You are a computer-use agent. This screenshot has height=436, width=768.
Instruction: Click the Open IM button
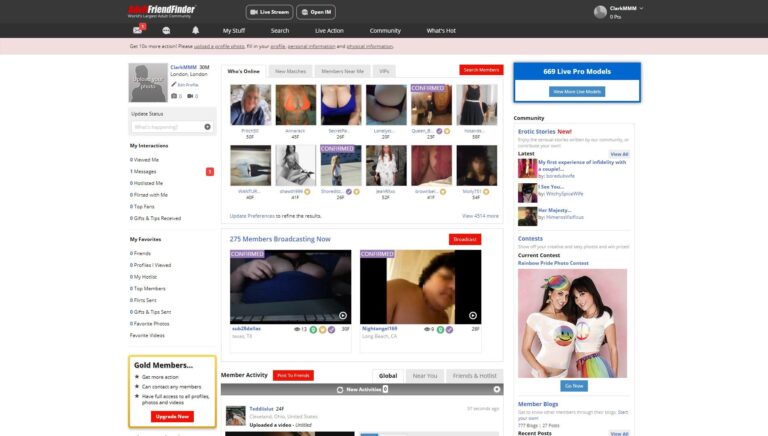(x=316, y=12)
